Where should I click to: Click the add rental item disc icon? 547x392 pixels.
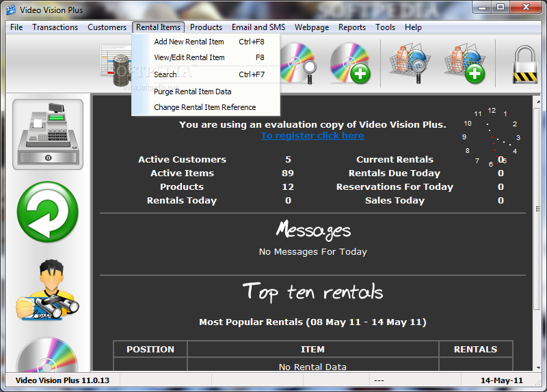[350, 64]
